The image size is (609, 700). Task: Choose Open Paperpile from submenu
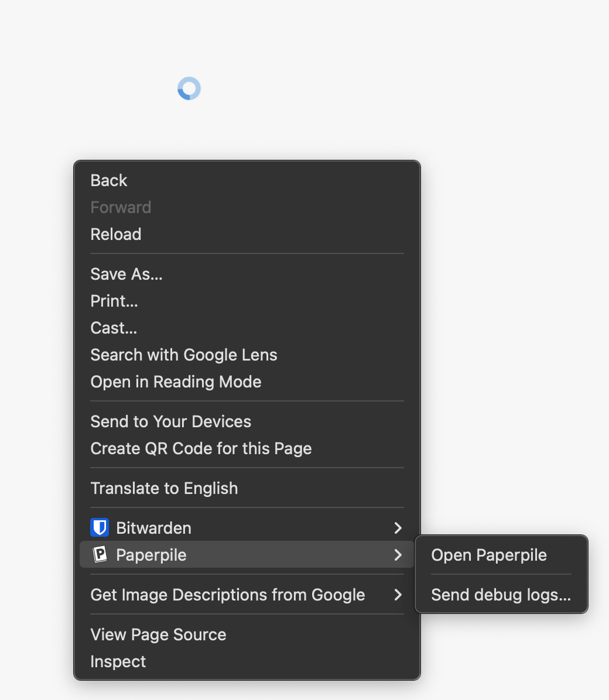tap(489, 555)
